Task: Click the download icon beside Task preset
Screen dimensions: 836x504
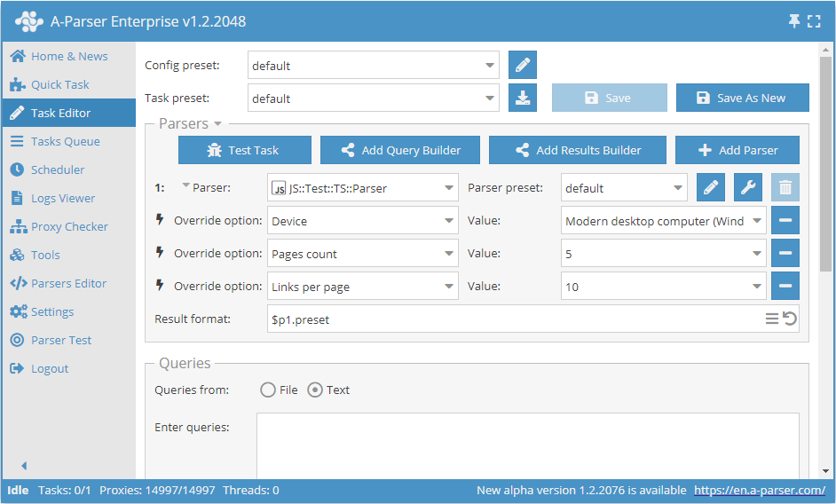Action: 523,98
